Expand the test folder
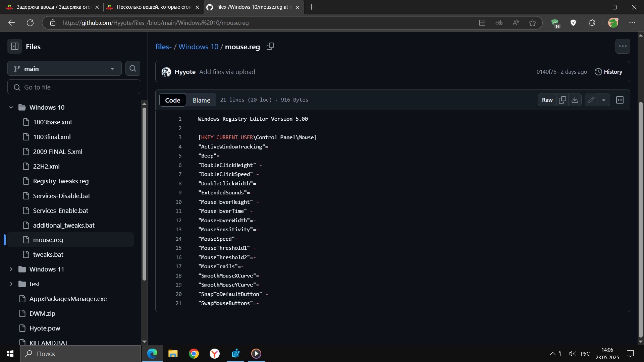644x362 pixels. [x=11, y=284]
